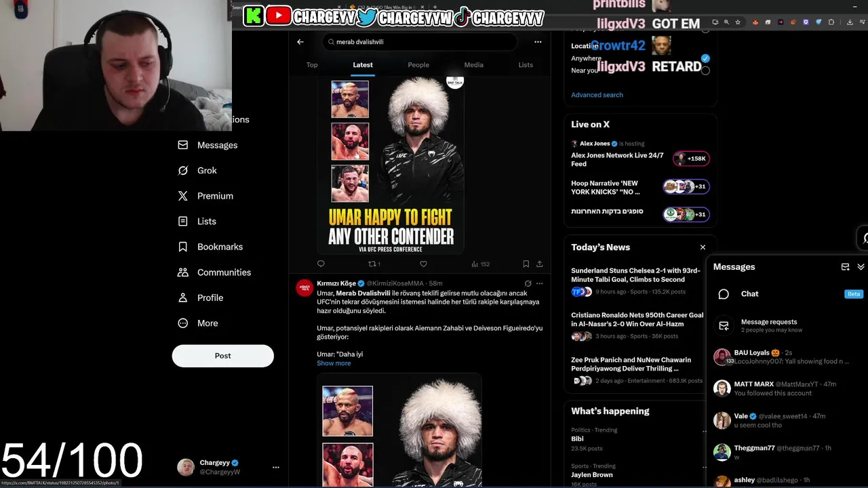Share the Umar Happy to Fight post
868x488 pixels.
(540, 264)
